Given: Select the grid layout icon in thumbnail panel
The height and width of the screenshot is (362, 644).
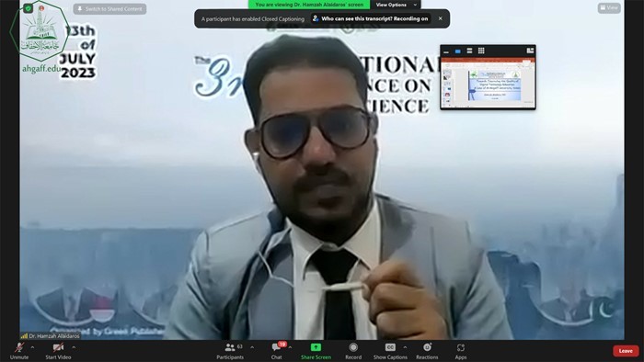Looking at the screenshot, I should tap(481, 51).
